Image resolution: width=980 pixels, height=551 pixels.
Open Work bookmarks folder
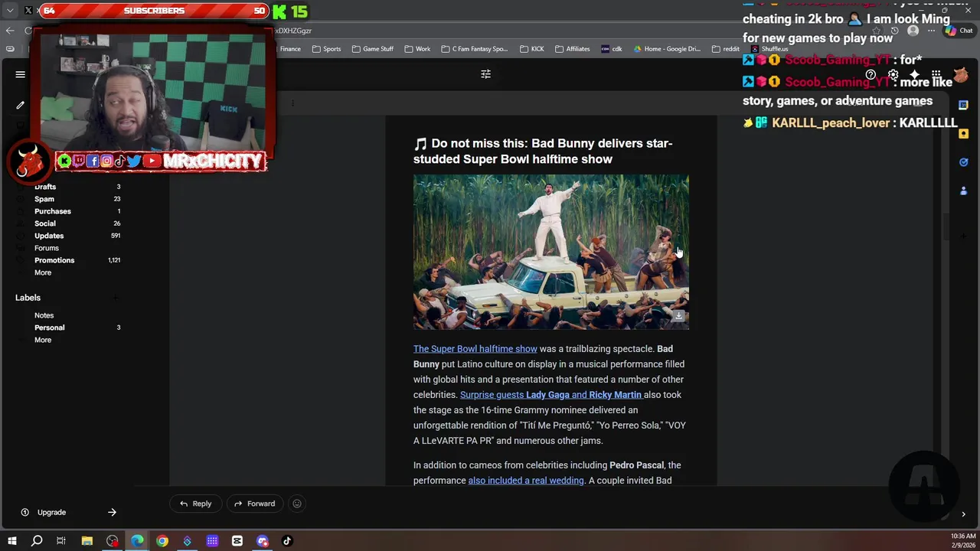[x=417, y=49]
